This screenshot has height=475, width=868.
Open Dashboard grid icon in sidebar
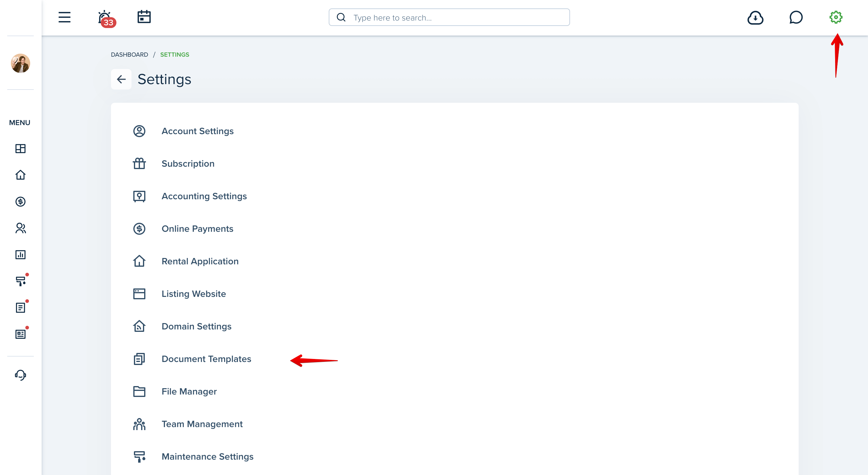click(x=20, y=149)
